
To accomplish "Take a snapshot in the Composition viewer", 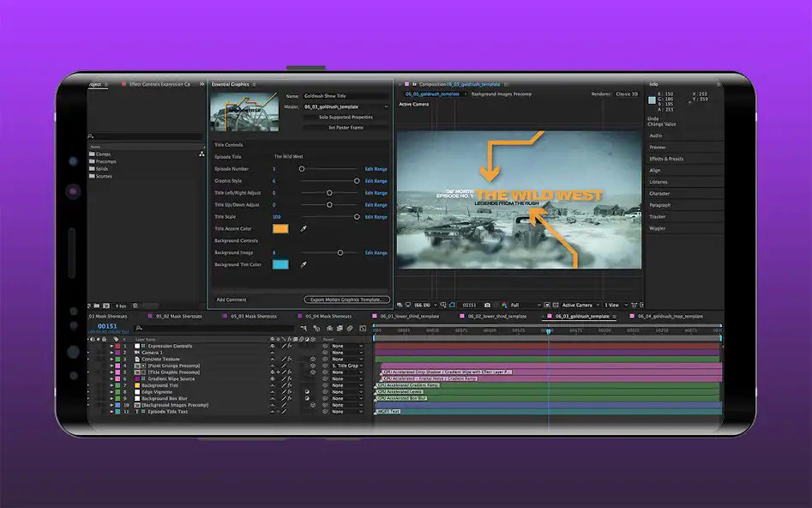I will click(x=487, y=305).
